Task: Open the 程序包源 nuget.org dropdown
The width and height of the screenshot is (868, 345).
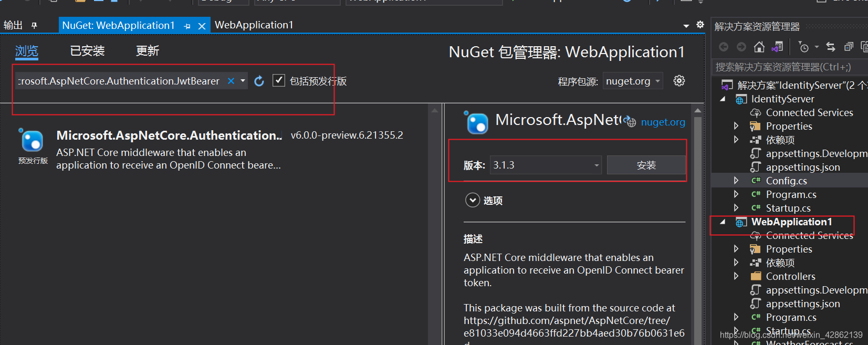Action: point(633,81)
